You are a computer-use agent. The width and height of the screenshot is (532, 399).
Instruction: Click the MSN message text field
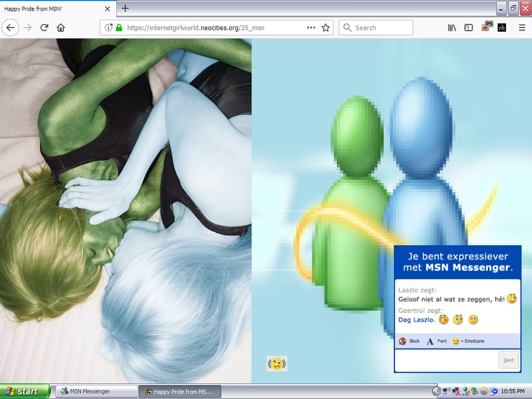pyautogui.click(x=446, y=360)
